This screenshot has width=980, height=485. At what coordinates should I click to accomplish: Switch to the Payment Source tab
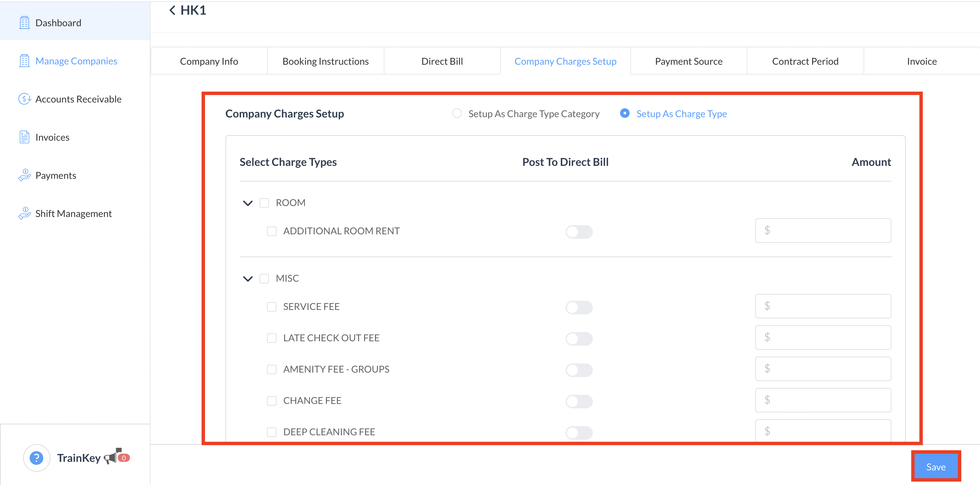688,61
